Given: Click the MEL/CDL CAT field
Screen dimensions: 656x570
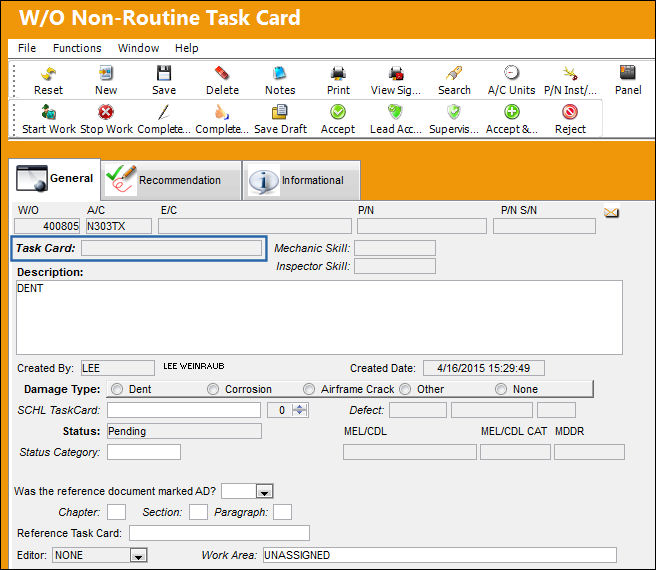Looking at the screenshot, I should (515, 452).
